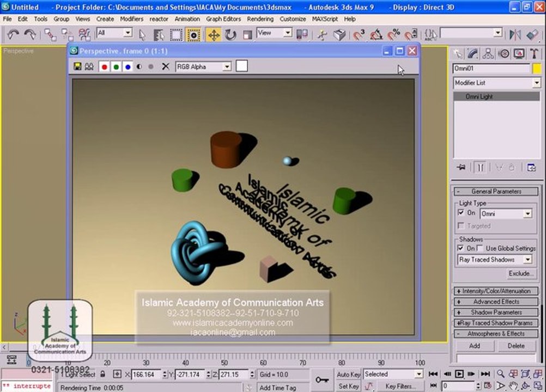Enable Use Global Settings checkbox
The height and width of the screenshot is (392, 546).
pos(480,248)
